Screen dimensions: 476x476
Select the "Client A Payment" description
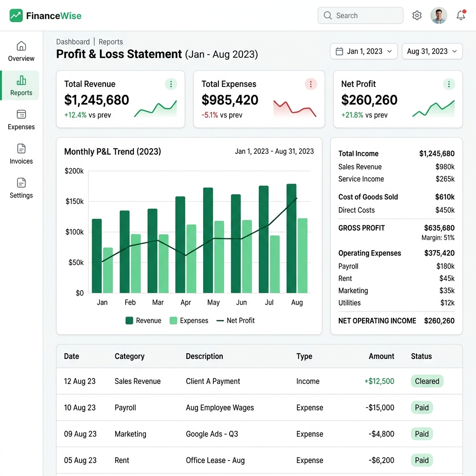(x=213, y=381)
